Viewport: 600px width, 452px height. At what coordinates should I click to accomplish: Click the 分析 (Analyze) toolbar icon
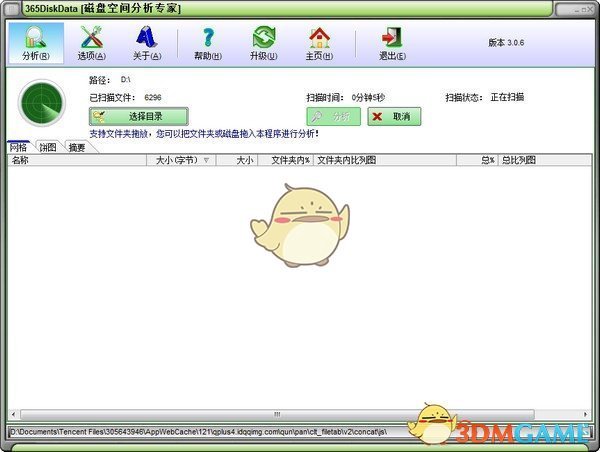click(35, 42)
